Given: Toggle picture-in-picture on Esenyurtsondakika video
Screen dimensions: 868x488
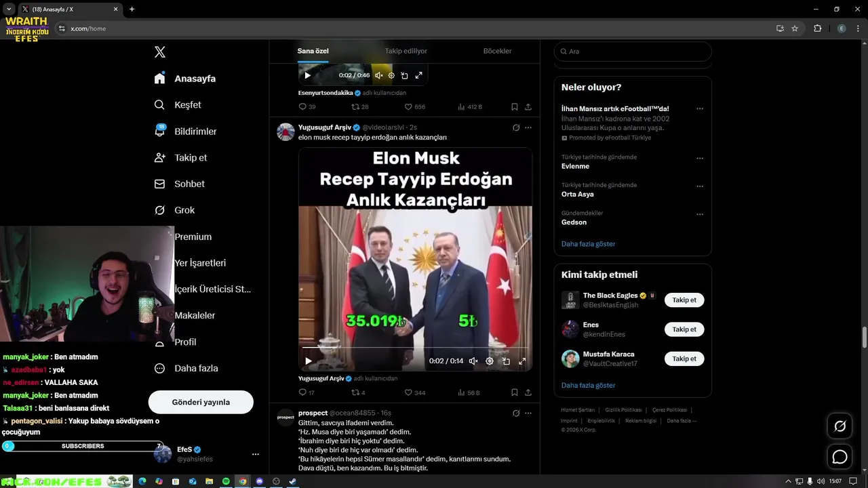Looking at the screenshot, I should (405, 75).
